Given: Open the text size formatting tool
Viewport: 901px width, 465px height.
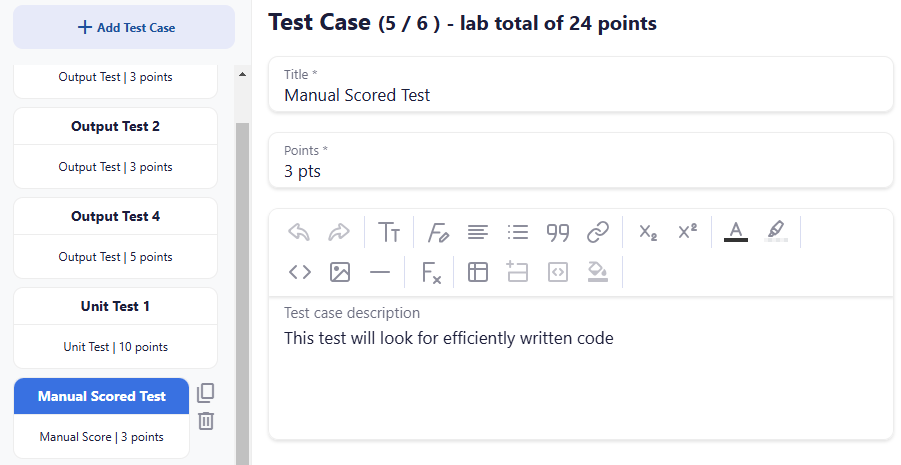Looking at the screenshot, I should (389, 232).
